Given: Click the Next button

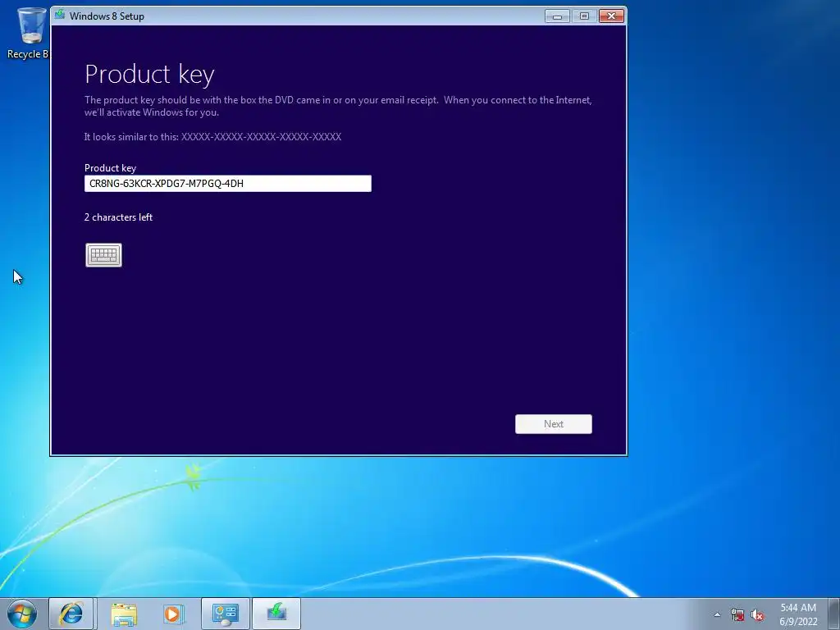Looking at the screenshot, I should click(x=554, y=424).
